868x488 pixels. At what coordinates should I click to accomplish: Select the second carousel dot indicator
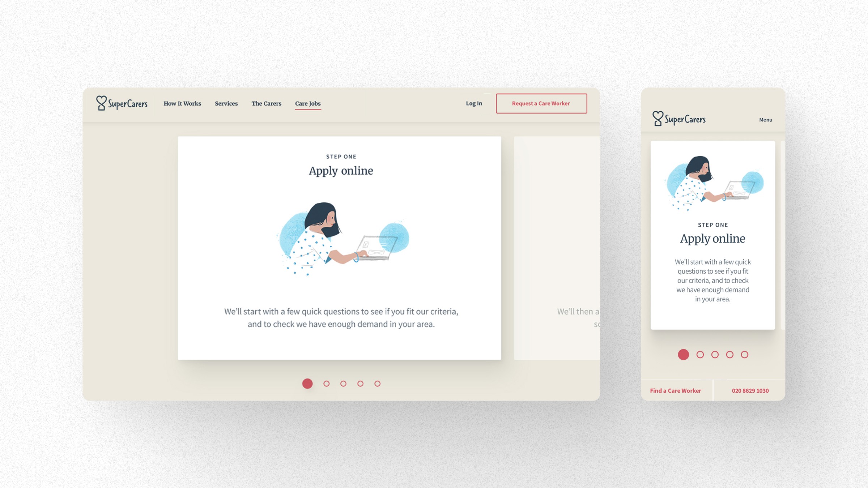pyautogui.click(x=325, y=383)
